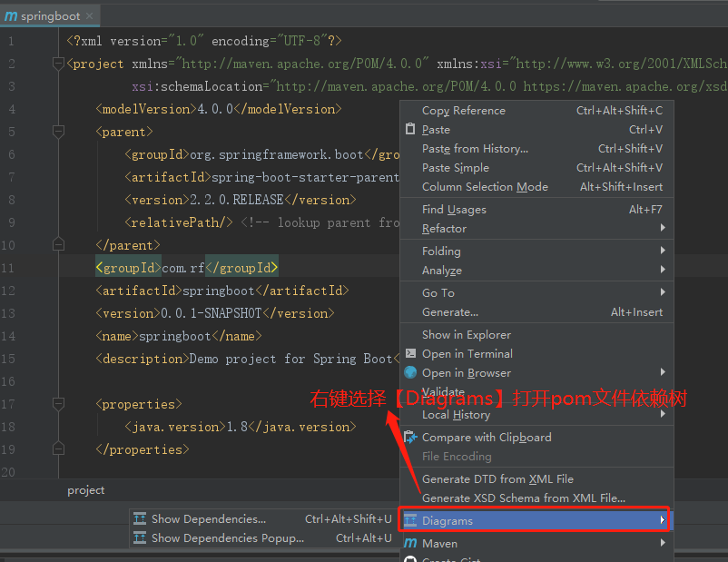This screenshot has width=728, height=562.
Task: Close the springboot editor tab
Action: tap(90, 16)
